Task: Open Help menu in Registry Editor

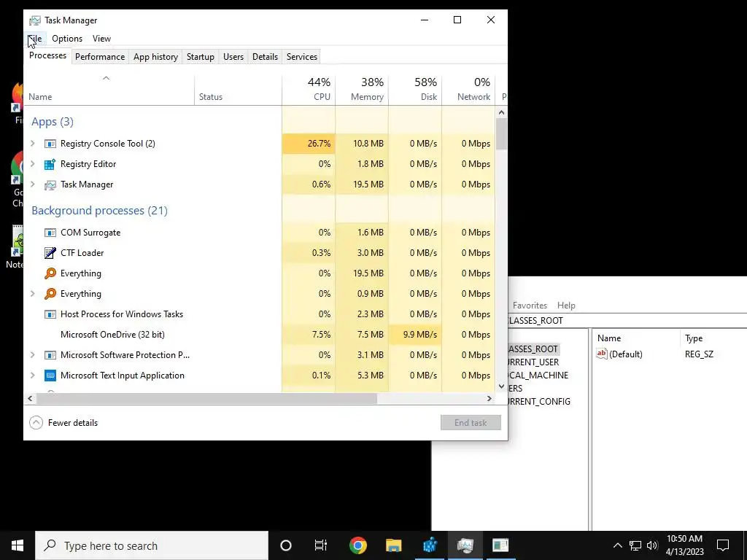Action: point(566,306)
